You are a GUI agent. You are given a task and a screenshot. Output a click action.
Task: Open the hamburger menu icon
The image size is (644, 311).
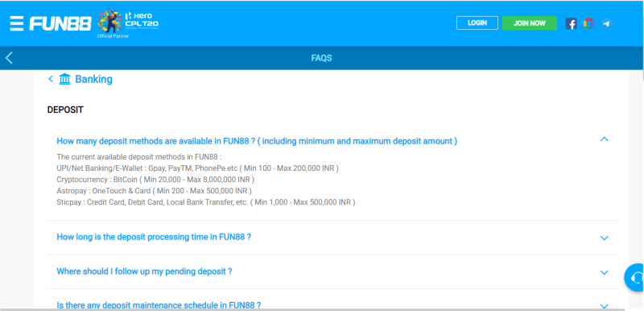pyautogui.click(x=17, y=23)
